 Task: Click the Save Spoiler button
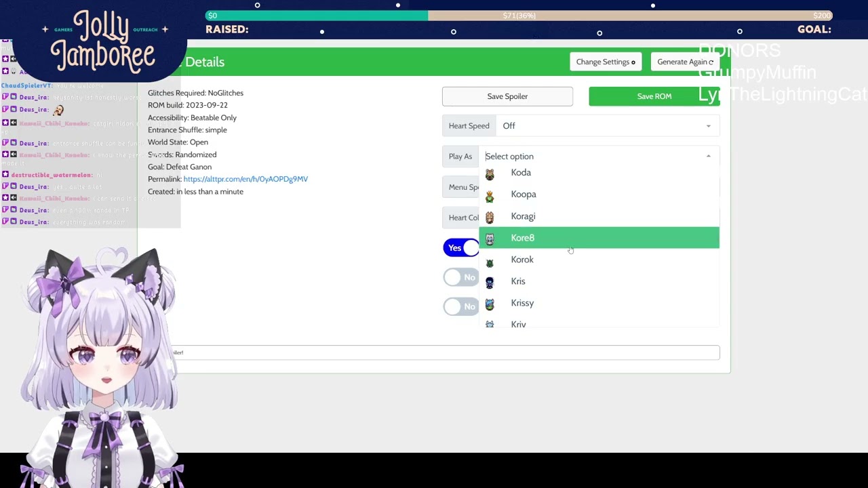(507, 96)
